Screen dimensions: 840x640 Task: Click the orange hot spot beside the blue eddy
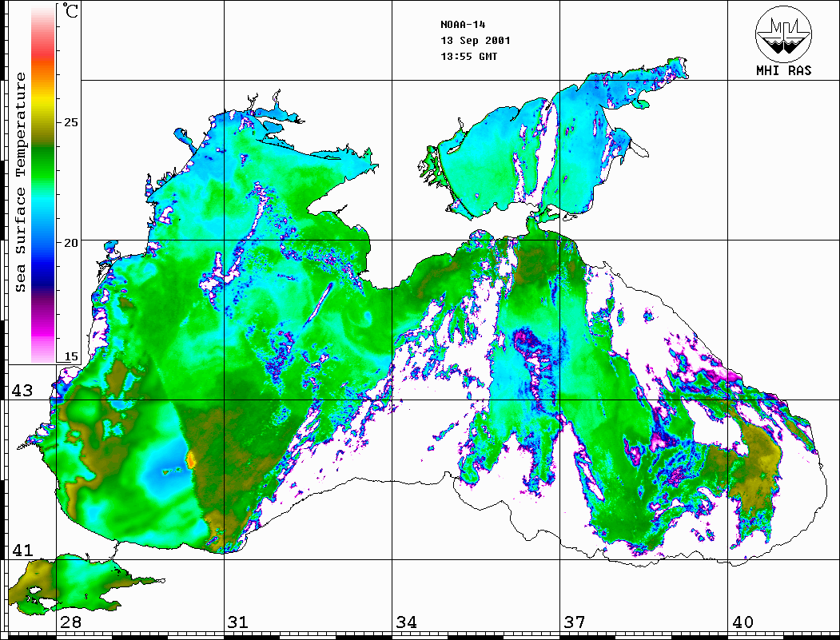click(191, 459)
